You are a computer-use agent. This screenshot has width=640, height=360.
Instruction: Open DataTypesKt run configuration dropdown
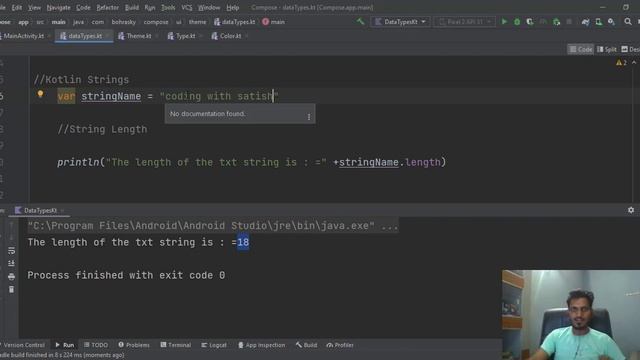pos(400,22)
